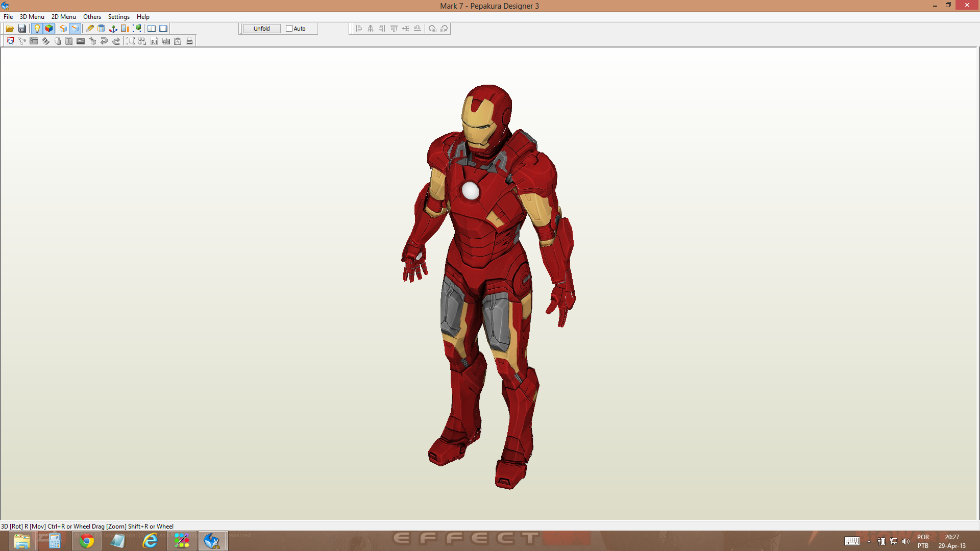Click the align right icon
980x551 pixels.
pos(382,29)
